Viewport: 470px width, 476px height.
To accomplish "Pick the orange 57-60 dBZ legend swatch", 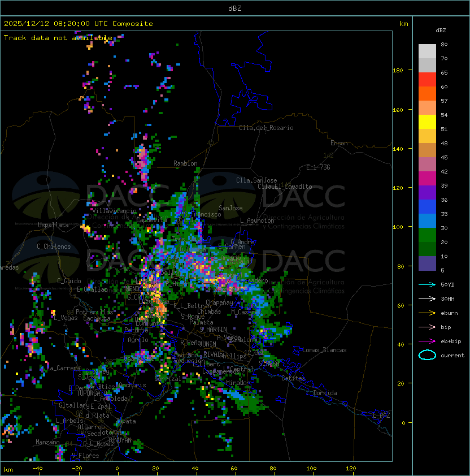I will (x=427, y=93).
